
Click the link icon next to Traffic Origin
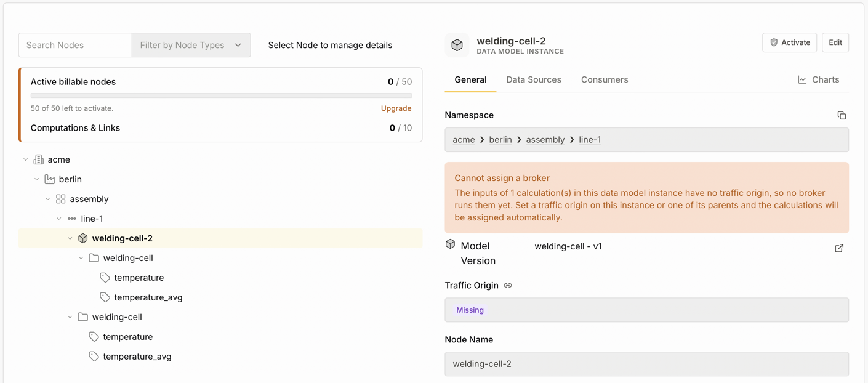[508, 286]
